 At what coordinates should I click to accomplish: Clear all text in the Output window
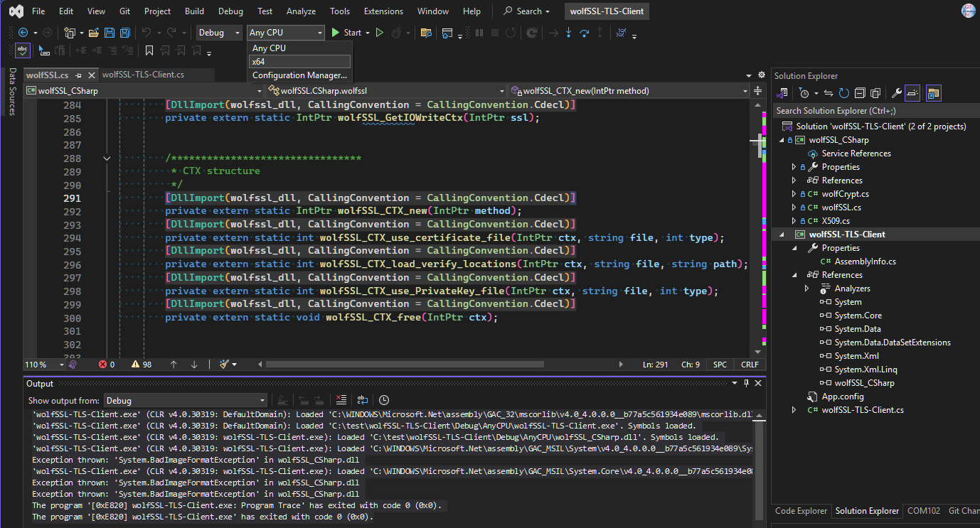tap(341, 399)
